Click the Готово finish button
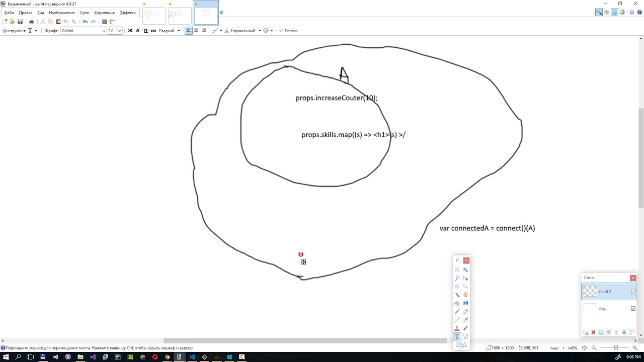The width and height of the screenshot is (644, 362). 288,31
